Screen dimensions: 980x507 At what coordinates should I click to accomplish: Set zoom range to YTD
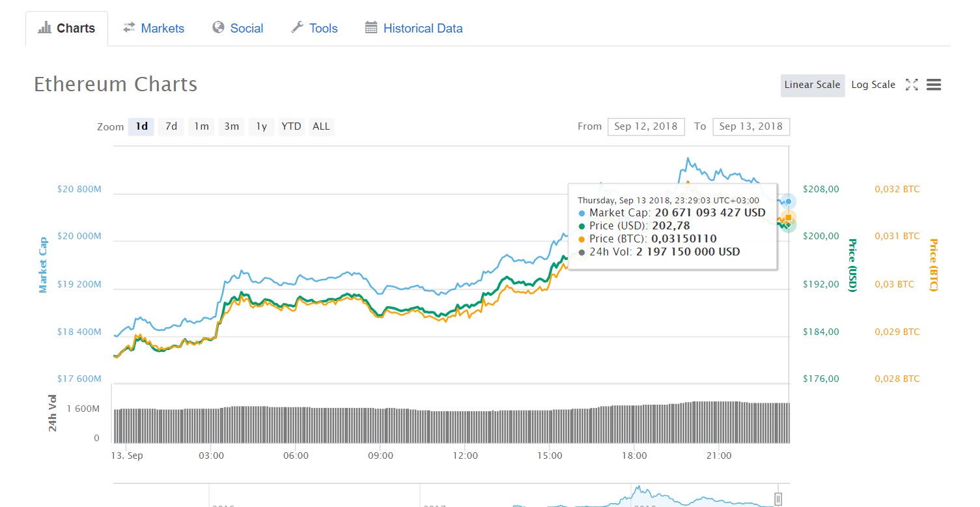pos(291,126)
